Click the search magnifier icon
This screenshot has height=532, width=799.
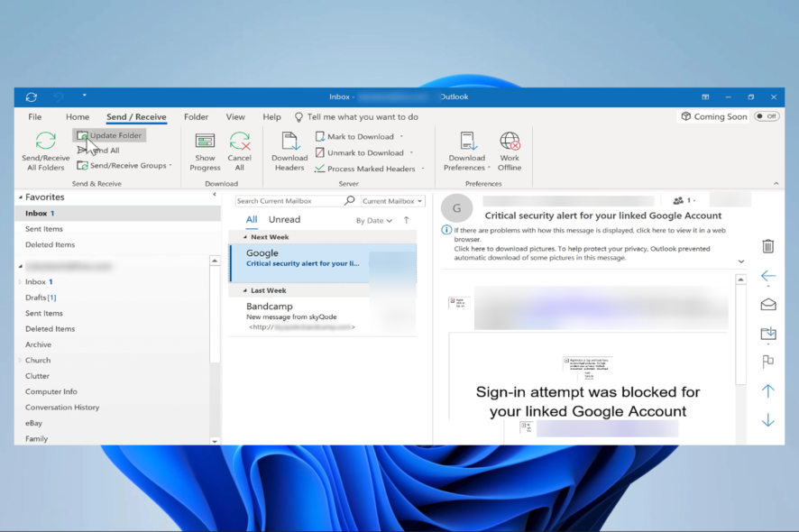(x=350, y=201)
